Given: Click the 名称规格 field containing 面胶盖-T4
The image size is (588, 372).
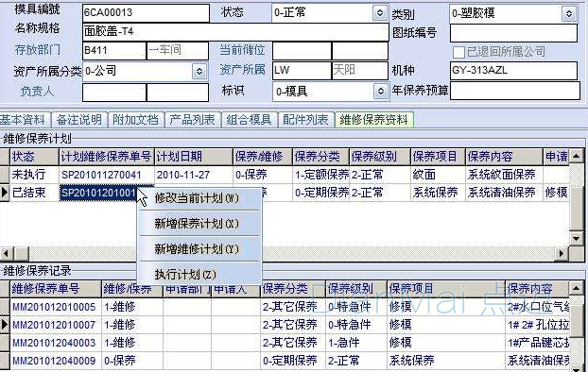Looking at the screenshot, I should tap(235, 32).
